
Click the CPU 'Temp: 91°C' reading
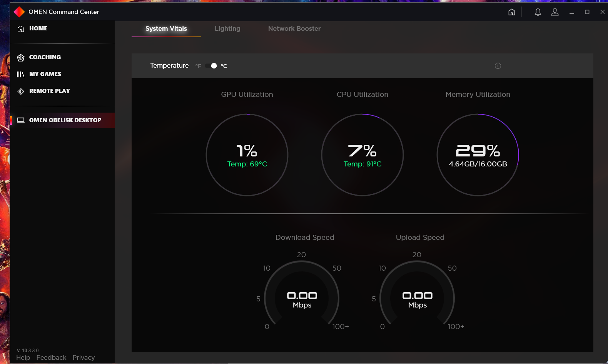click(x=362, y=164)
